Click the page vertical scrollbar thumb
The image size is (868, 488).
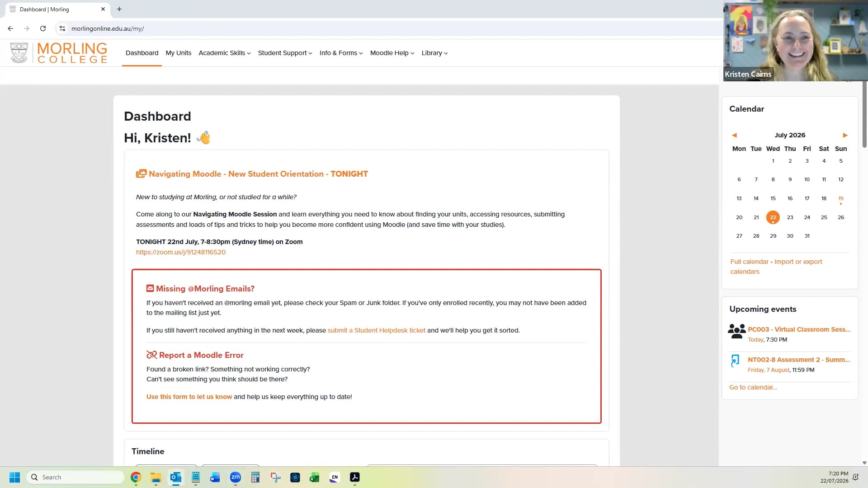pyautogui.click(x=864, y=115)
